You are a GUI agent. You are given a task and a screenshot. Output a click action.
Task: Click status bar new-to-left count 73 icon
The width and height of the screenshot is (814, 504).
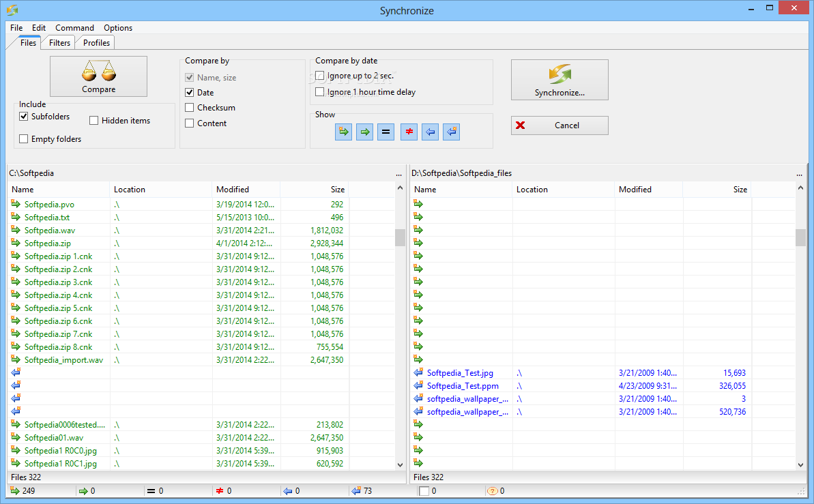point(356,490)
